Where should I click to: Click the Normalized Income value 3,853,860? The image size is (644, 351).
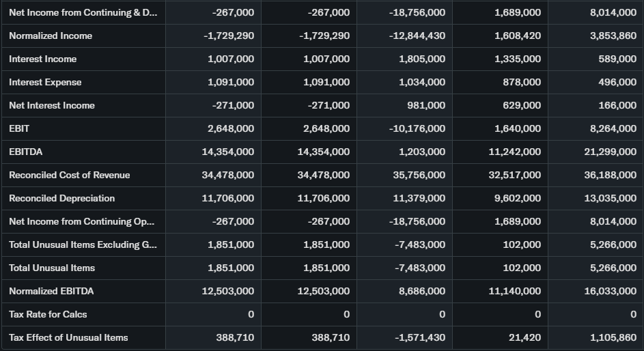pyautogui.click(x=613, y=36)
